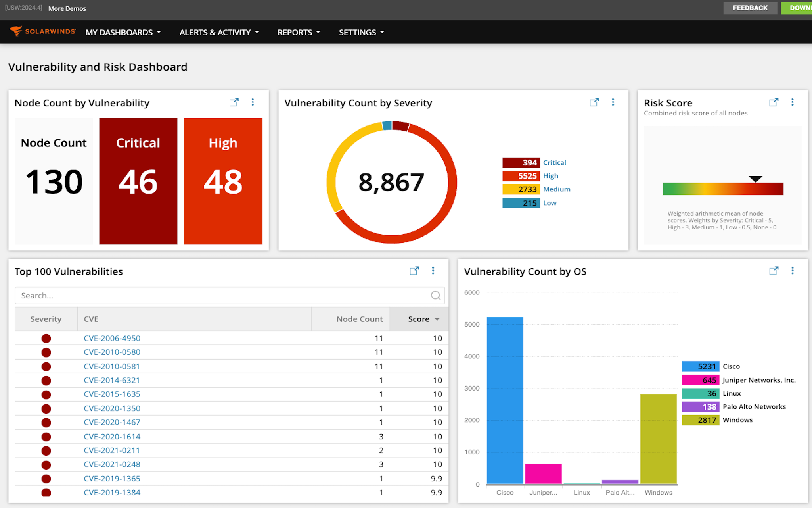Click the search magnifier in Top 100 Vulnerabilities
Screen dimensions: 812x508
[x=435, y=295]
